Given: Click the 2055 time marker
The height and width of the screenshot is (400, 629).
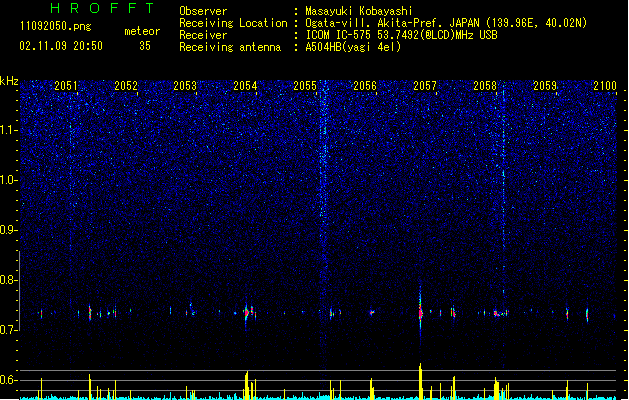Looking at the screenshot, I should [305, 86].
